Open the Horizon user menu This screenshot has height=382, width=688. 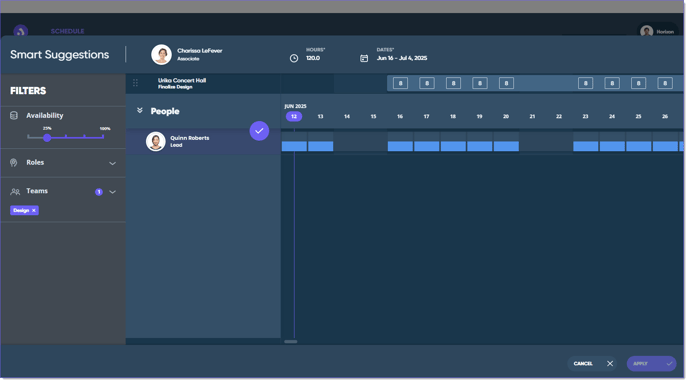(657, 32)
